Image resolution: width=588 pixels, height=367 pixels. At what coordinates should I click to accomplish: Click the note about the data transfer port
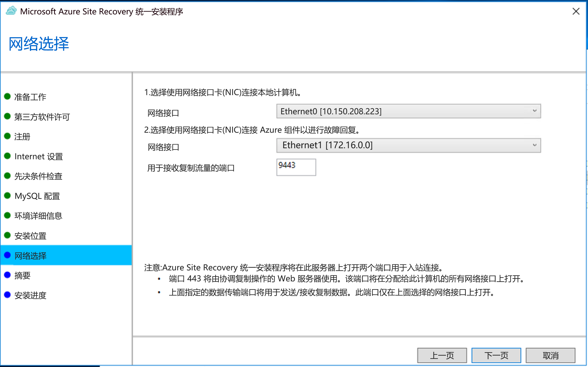click(332, 293)
